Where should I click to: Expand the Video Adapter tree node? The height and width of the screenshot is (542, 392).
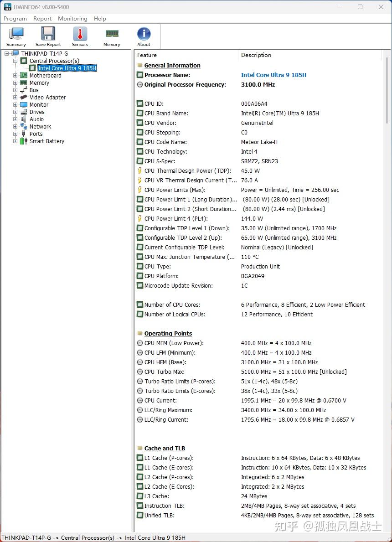[x=15, y=97]
